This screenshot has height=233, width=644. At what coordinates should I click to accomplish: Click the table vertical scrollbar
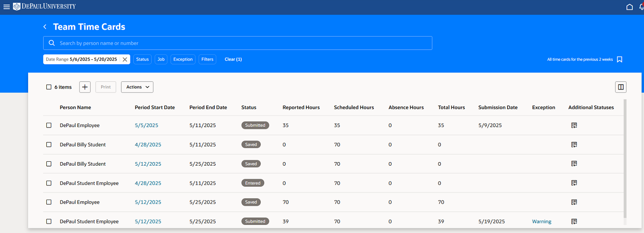click(625, 158)
